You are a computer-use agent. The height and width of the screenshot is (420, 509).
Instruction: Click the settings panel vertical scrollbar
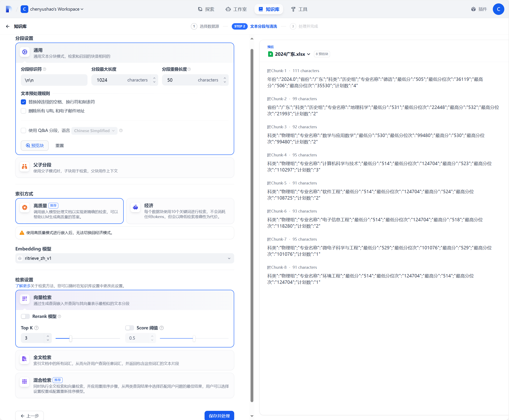pyautogui.click(x=252, y=225)
